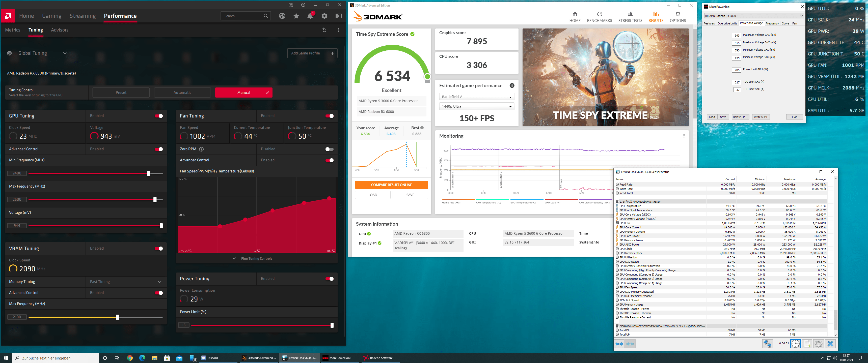Click HWiNFO clock reset timer icon

796,344
